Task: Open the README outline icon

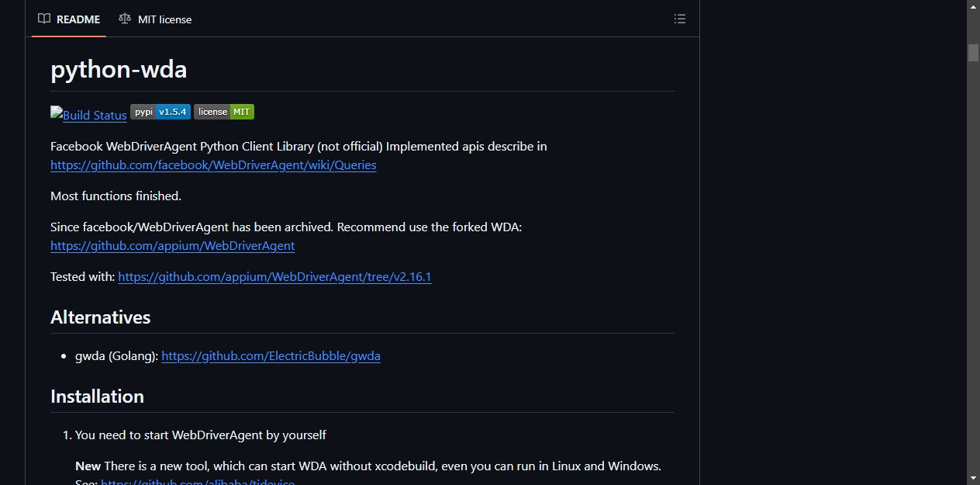Action: [x=680, y=19]
